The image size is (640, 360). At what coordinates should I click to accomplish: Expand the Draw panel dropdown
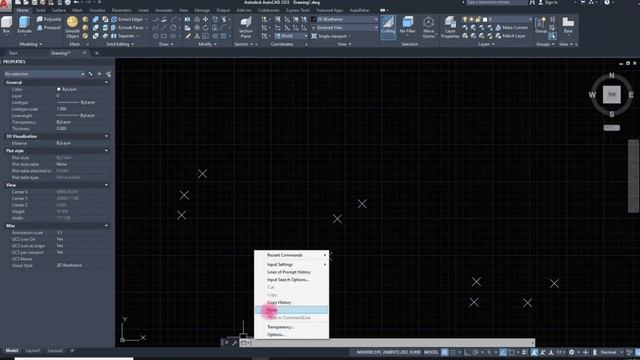click(166, 44)
